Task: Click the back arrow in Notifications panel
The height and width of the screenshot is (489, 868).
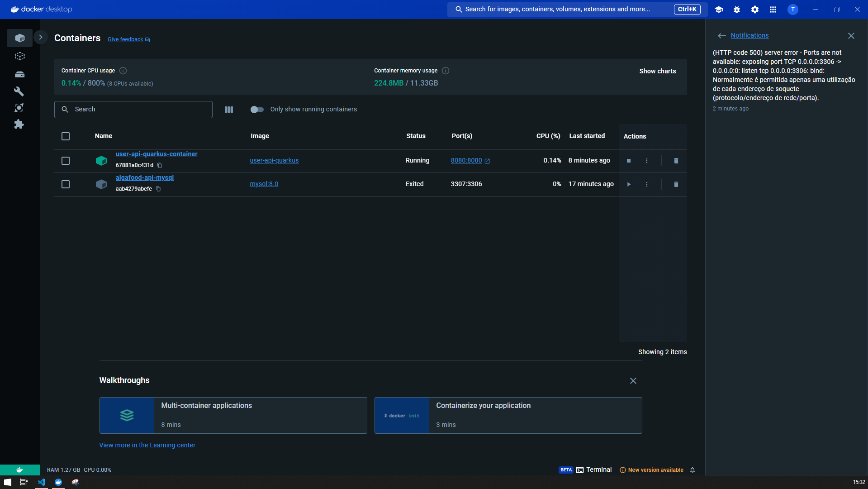Action: tap(722, 36)
